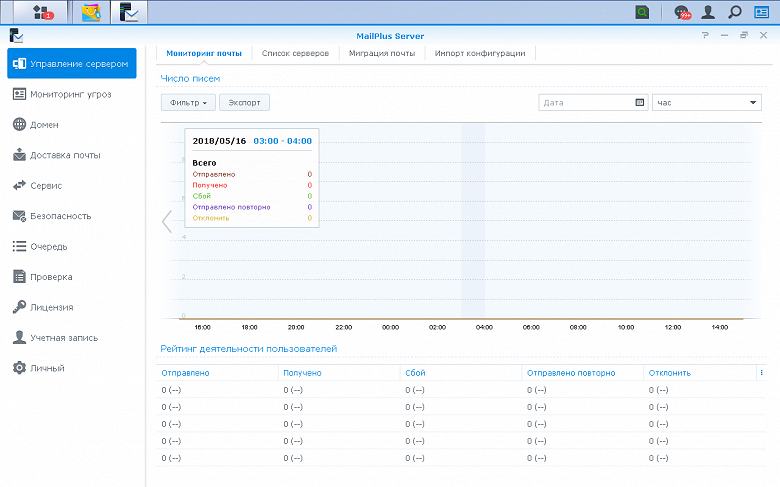780x487 pixels.
Task: Open the notifications icon in top bar
Action: [682, 12]
